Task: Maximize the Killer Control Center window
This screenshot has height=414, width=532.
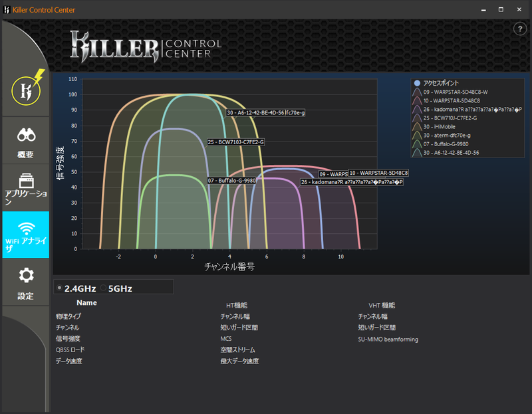Action: point(501,10)
